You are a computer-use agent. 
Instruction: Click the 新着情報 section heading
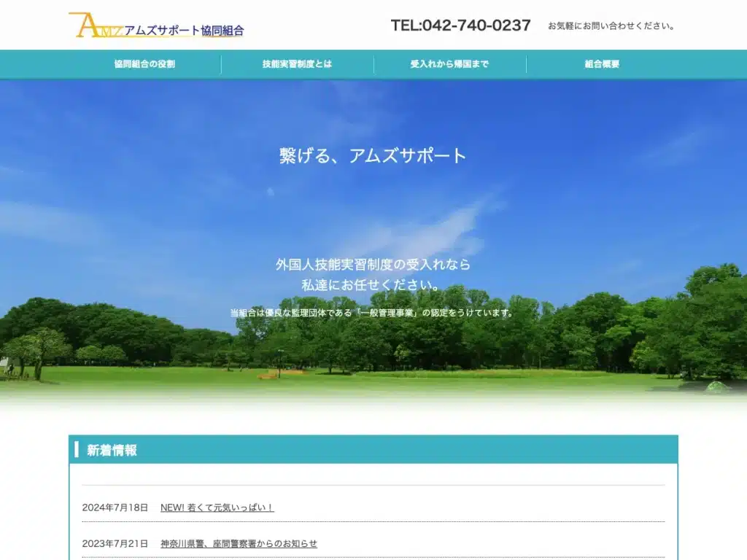click(x=112, y=450)
